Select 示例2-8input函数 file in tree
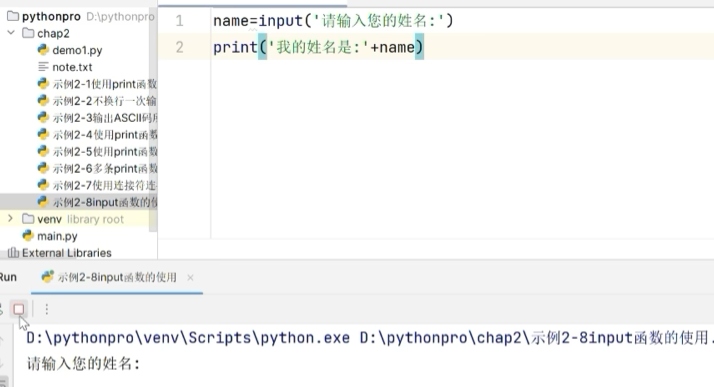 [x=105, y=202]
